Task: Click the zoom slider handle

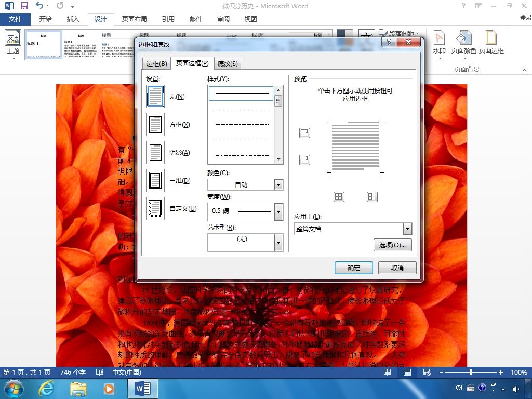Action: pos(471,372)
